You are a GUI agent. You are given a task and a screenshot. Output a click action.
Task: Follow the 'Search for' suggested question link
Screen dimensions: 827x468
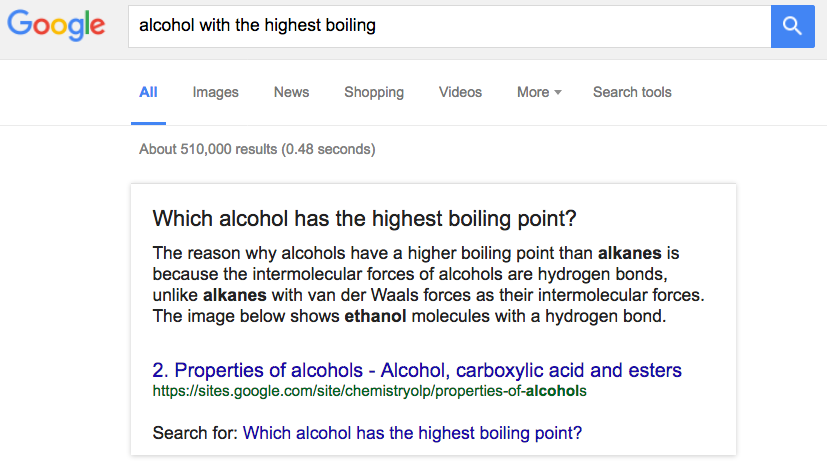coord(412,433)
